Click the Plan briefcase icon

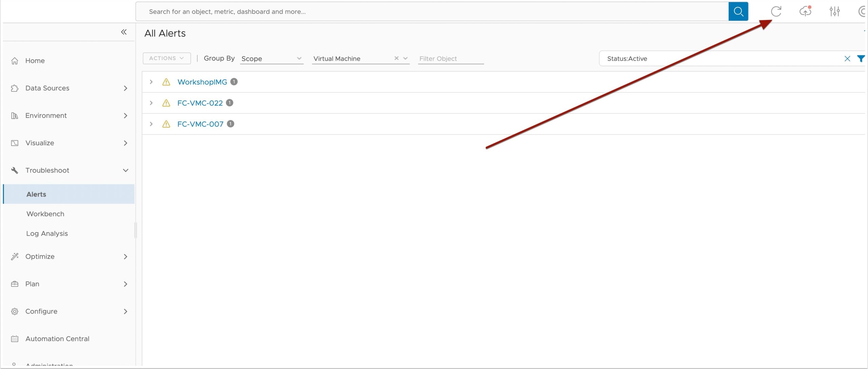click(15, 284)
